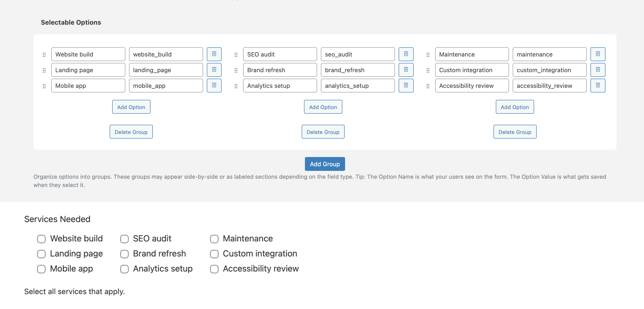This screenshot has height=309, width=644.
Task: Click the "landing_page" value input field
Action: (x=166, y=70)
